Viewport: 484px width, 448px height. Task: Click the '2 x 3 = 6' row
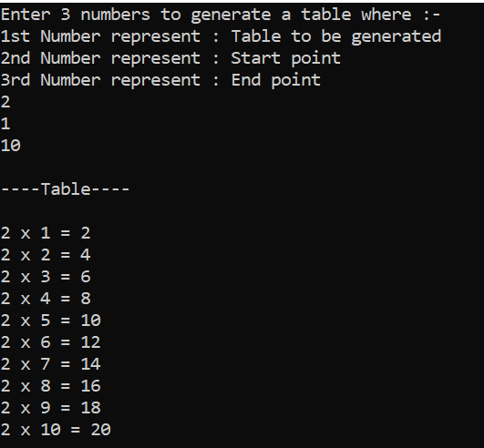(46, 277)
